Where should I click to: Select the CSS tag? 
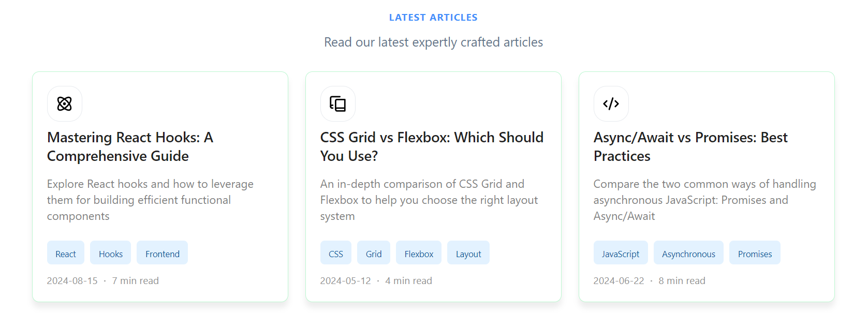tap(335, 253)
